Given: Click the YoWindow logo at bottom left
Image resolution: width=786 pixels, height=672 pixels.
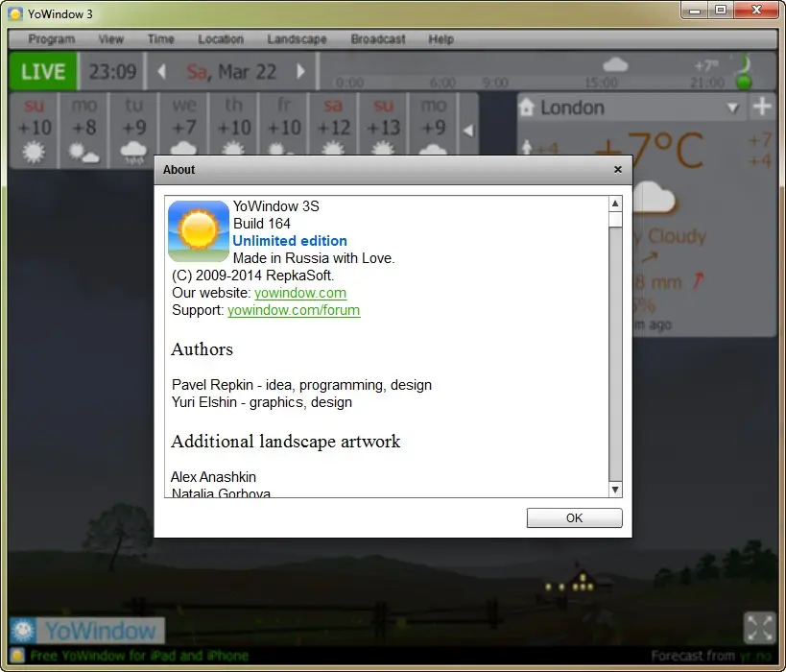Looking at the screenshot, I should click(87, 631).
